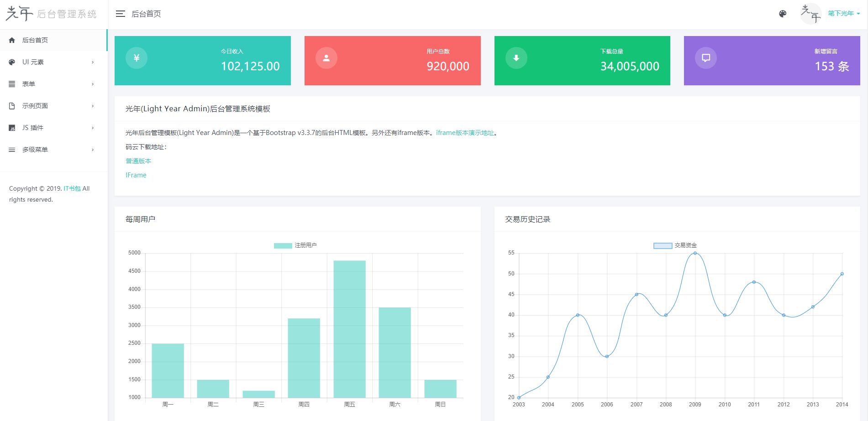Viewport: 868px width, 421px height.
Task: Click the page icon beside 示例页面
Action: tap(12, 106)
